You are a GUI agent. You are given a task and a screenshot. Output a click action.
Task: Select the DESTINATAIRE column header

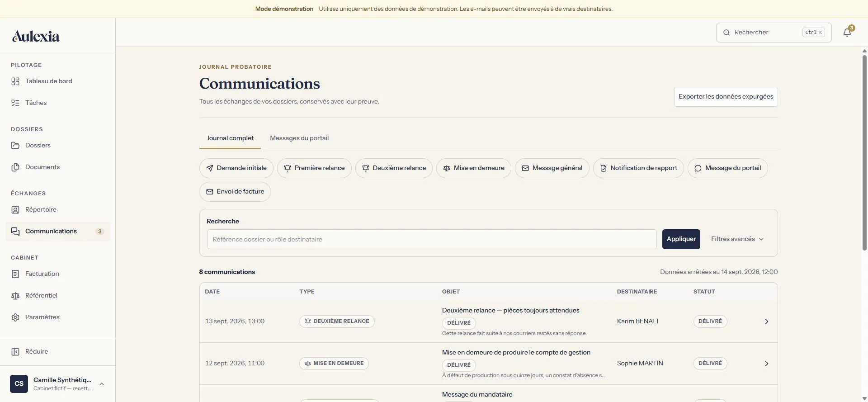click(x=637, y=292)
